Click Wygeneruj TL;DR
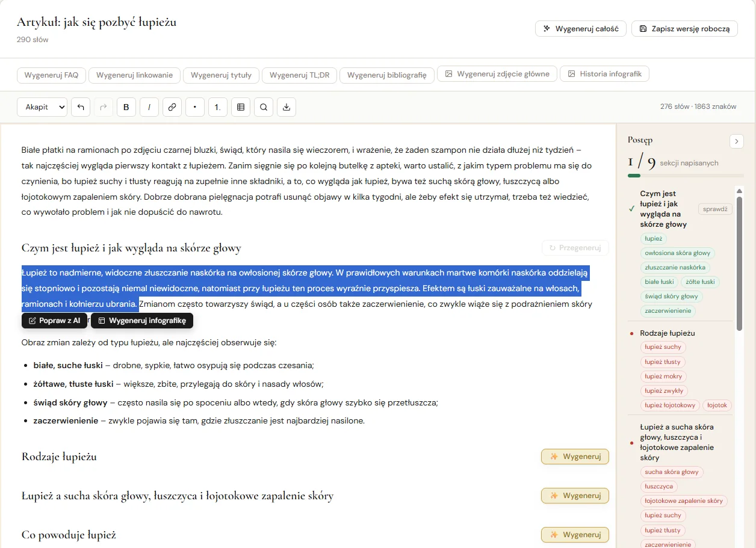756x548 pixels. click(x=300, y=75)
